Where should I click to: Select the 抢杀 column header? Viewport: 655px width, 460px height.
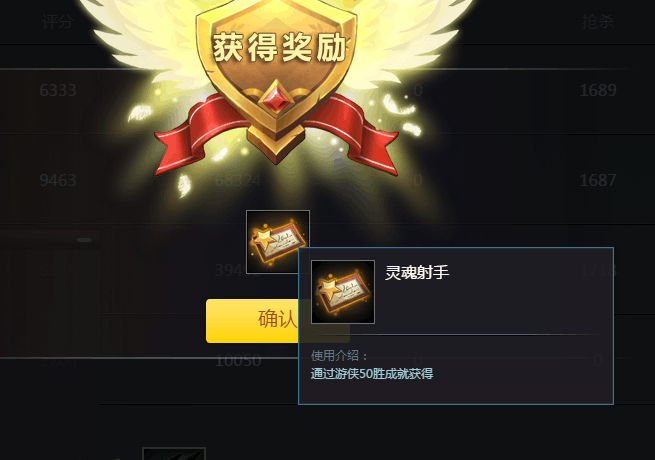coord(597,21)
